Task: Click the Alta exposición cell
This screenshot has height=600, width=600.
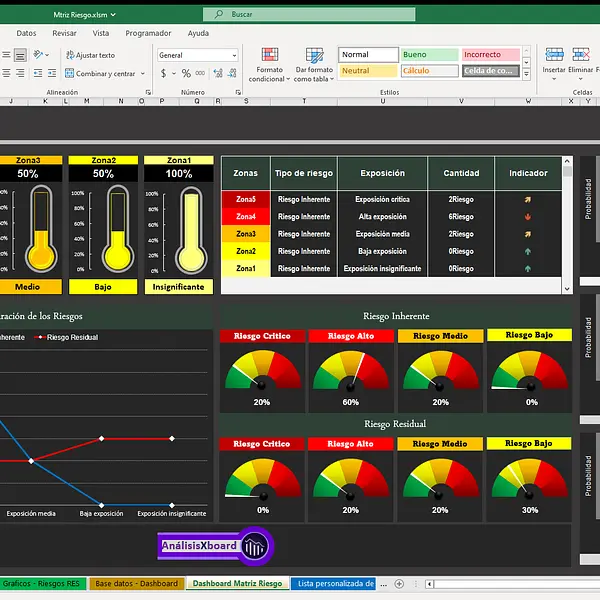Action: click(382, 217)
